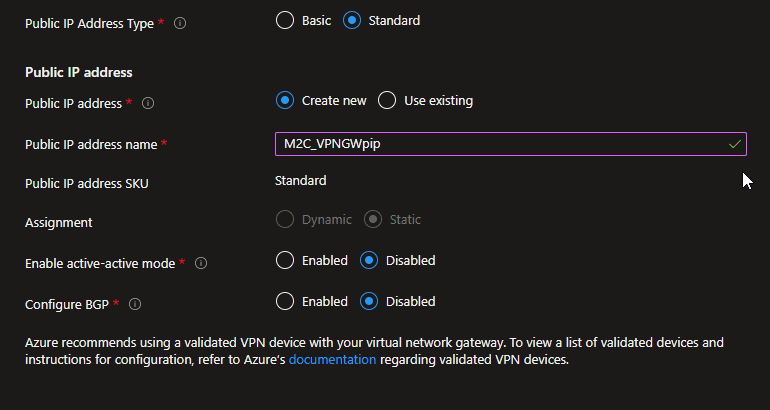Image resolution: width=770 pixels, height=410 pixels.
Task: Click the Public IP address SKU Standard value
Action: point(301,181)
